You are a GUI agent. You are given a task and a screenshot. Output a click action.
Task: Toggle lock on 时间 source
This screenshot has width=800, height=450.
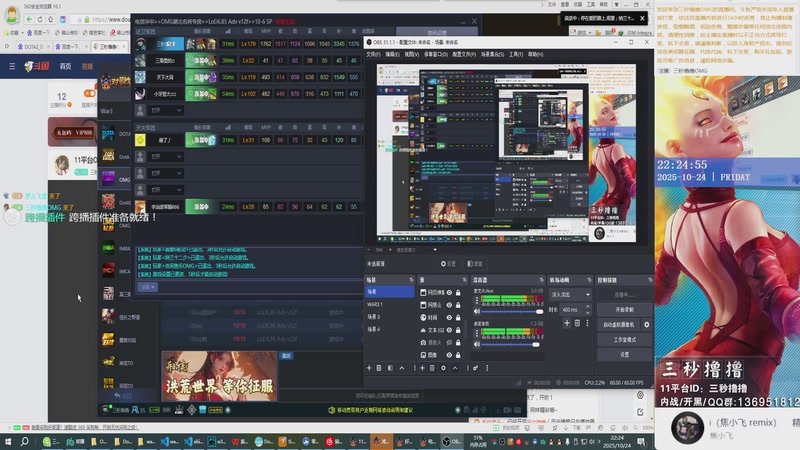[458, 317]
